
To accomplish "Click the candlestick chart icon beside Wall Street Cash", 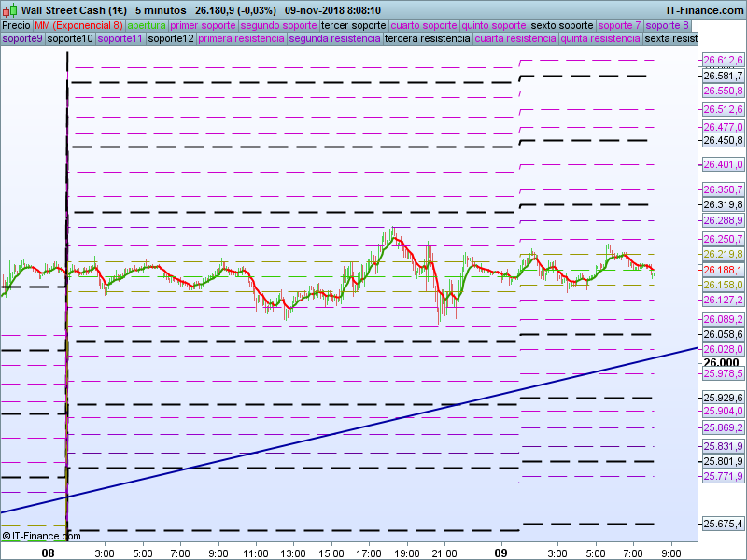I will click(8, 10).
